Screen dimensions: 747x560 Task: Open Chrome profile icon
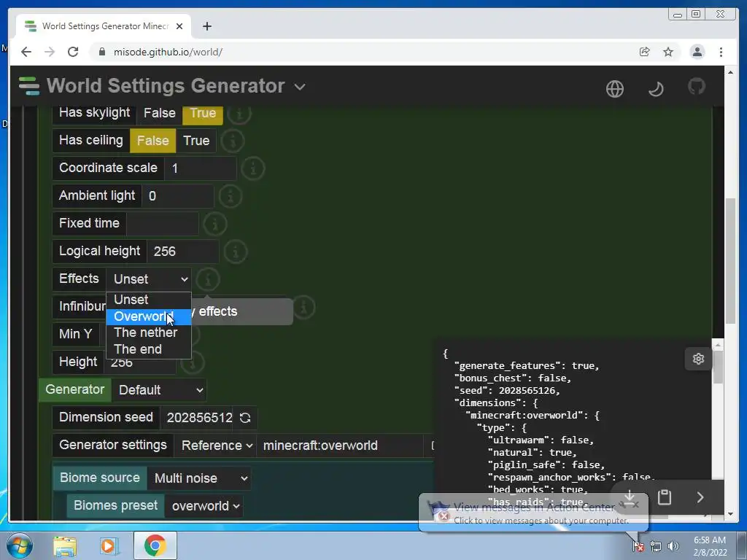click(x=697, y=52)
